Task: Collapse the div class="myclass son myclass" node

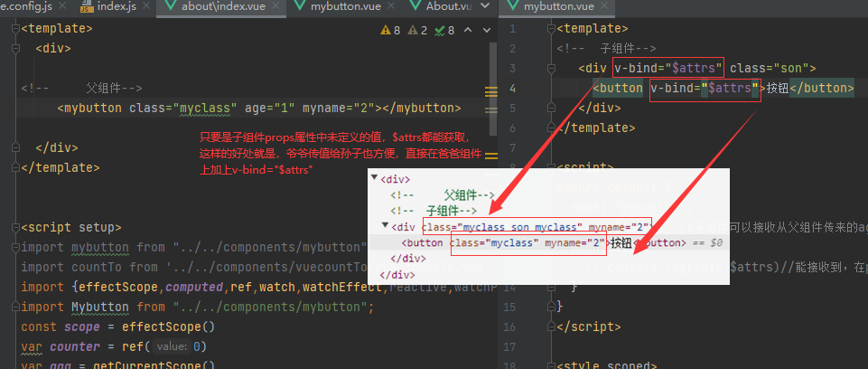Action: tap(386, 225)
